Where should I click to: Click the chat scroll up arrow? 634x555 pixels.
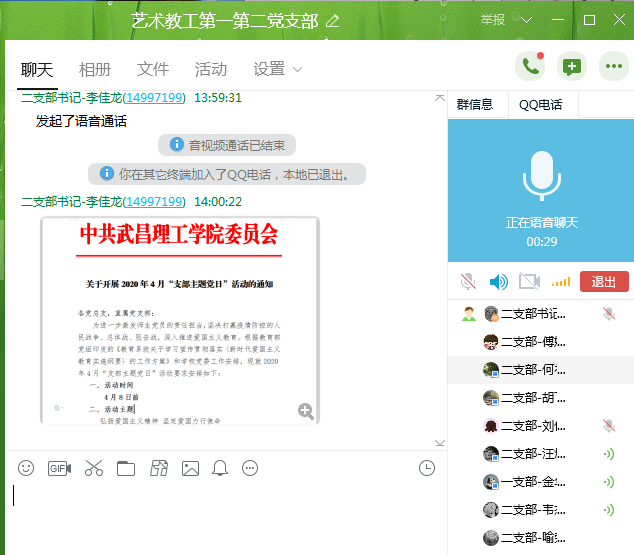click(x=440, y=98)
